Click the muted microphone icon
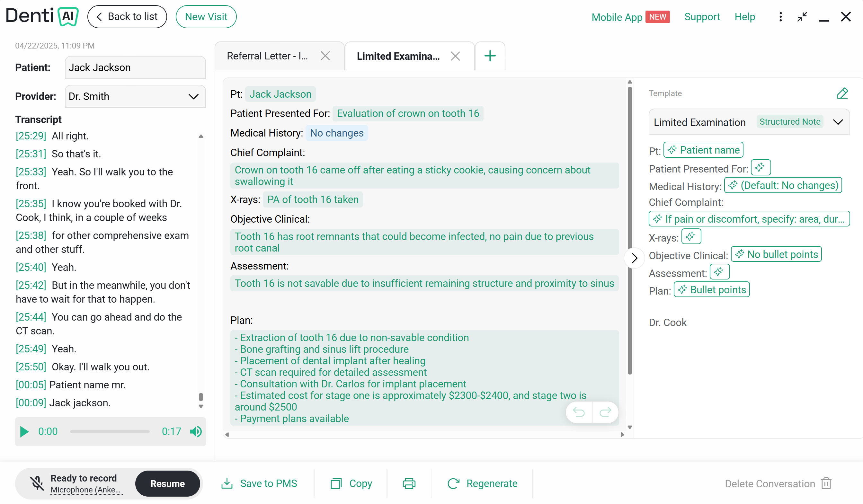The width and height of the screenshot is (863, 504). pyautogui.click(x=37, y=483)
